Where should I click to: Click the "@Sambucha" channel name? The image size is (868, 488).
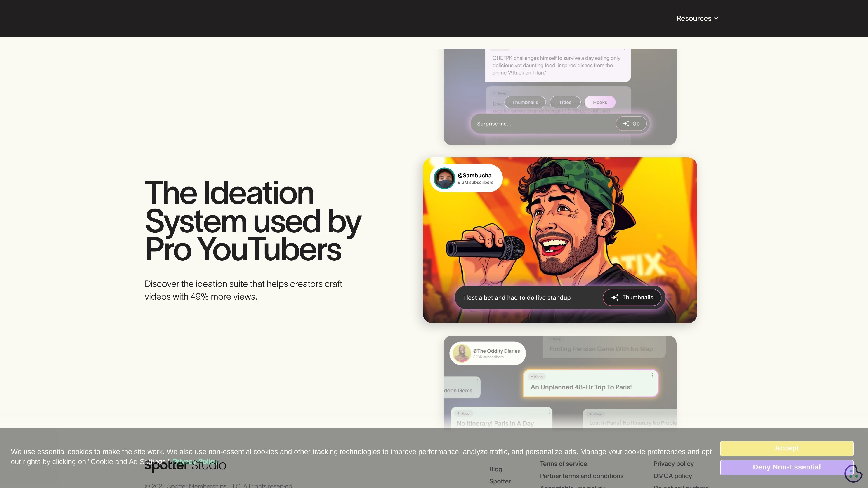[474, 175]
